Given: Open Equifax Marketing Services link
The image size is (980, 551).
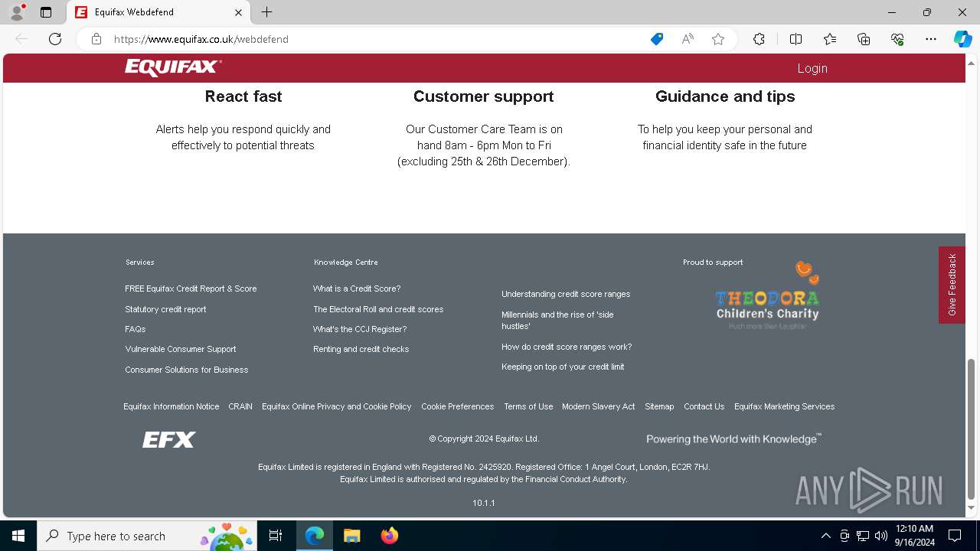Looking at the screenshot, I should pos(785,406).
